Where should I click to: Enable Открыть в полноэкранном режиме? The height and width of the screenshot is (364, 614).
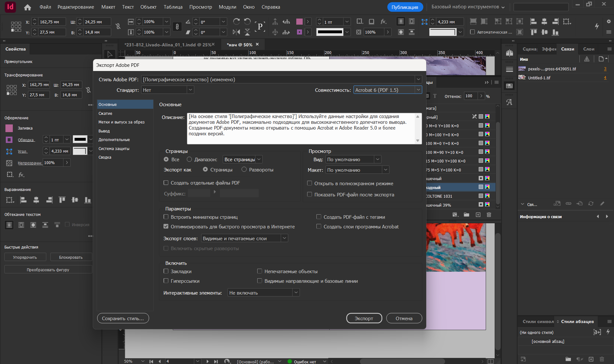coord(310,183)
